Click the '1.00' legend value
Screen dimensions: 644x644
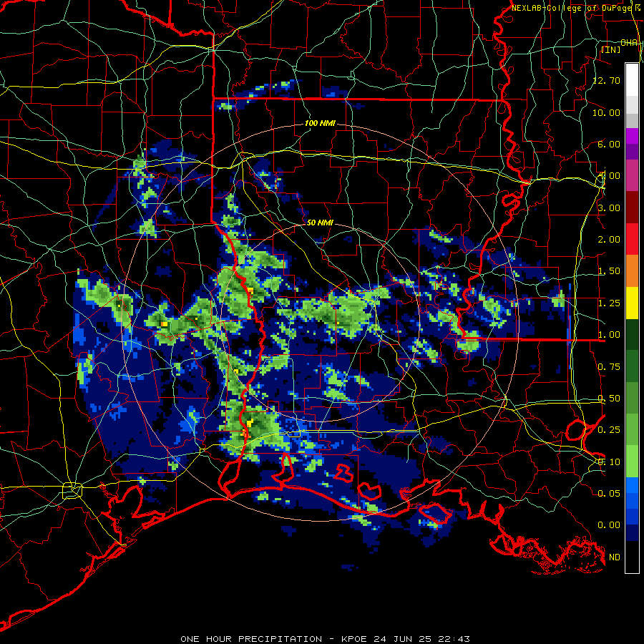pyautogui.click(x=609, y=335)
